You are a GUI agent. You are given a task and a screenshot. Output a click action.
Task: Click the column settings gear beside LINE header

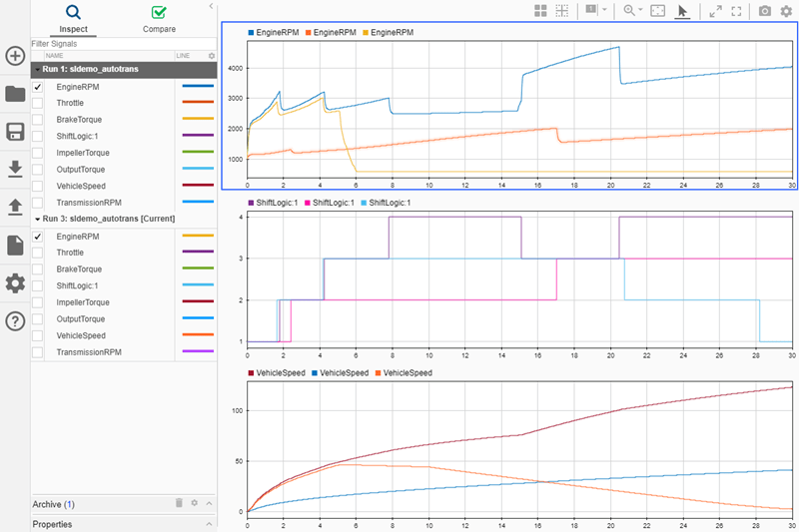(212, 56)
